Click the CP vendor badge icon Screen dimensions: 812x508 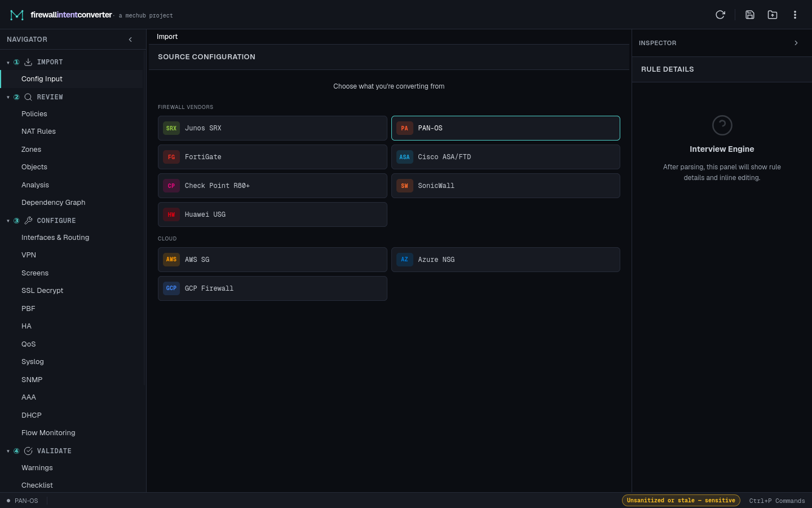[x=171, y=186]
